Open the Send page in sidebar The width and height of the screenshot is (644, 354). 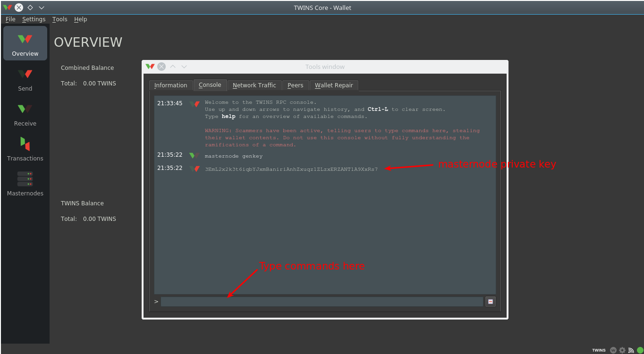(25, 79)
